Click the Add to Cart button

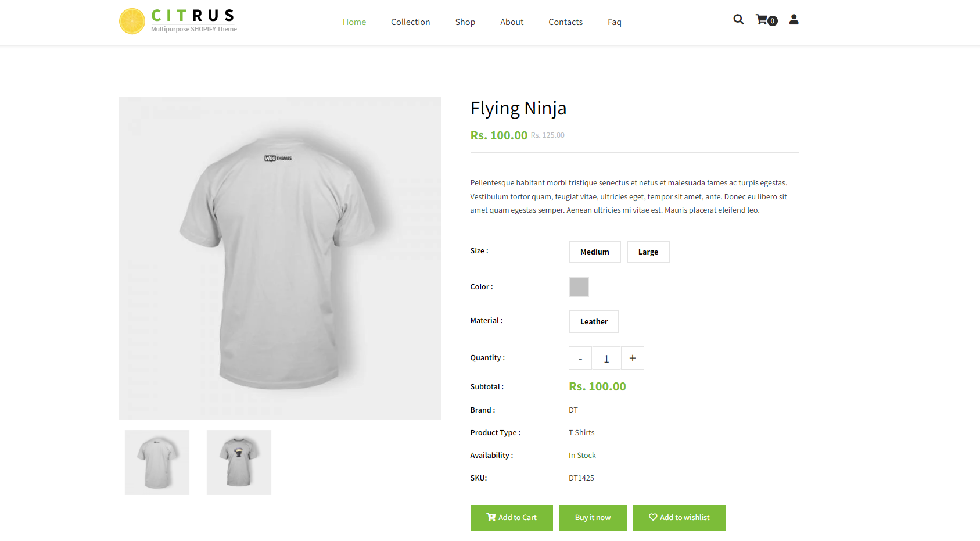(x=511, y=517)
